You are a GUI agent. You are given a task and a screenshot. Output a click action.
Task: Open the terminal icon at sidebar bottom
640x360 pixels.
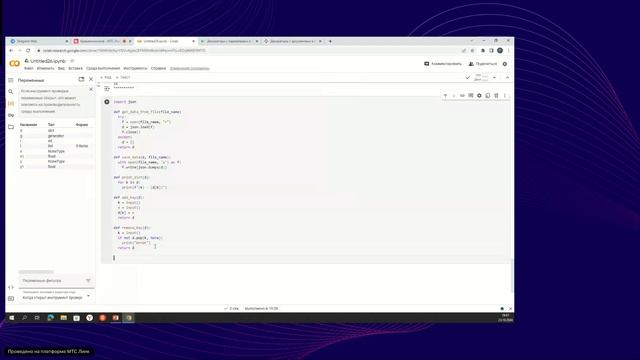(11, 298)
